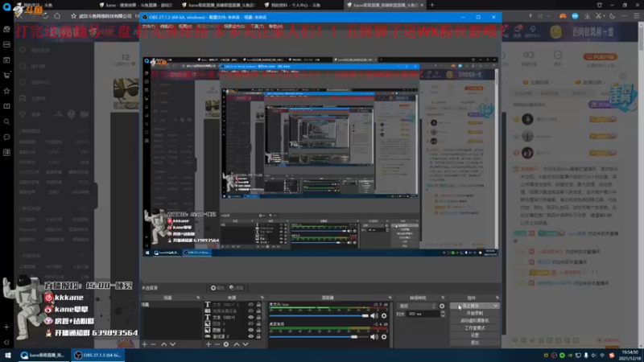The width and height of the screenshot is (644, 362).
Task: Open OBS 帮助(H) menu
Action: pos(275,27)
